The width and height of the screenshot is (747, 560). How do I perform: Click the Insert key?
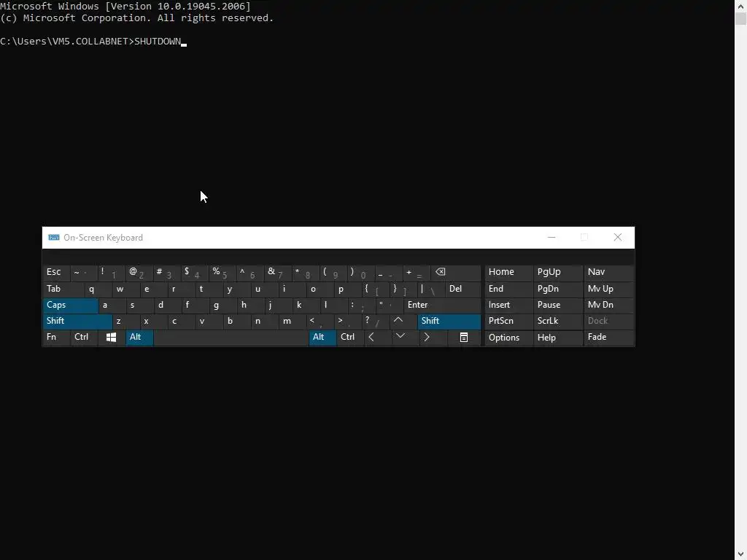pyautogui.click(x=508, y=306)
